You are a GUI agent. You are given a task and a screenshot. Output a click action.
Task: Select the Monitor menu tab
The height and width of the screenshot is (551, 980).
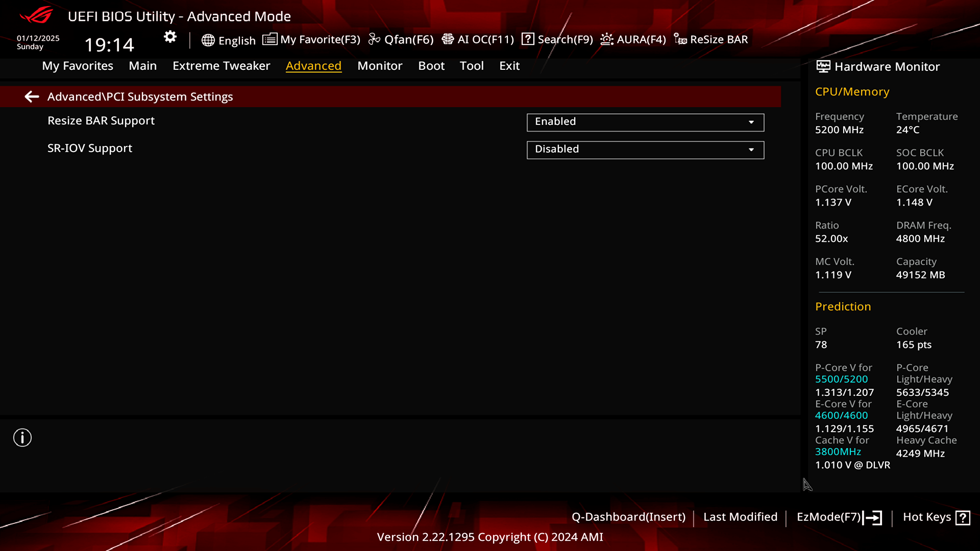tap(380, 65)
